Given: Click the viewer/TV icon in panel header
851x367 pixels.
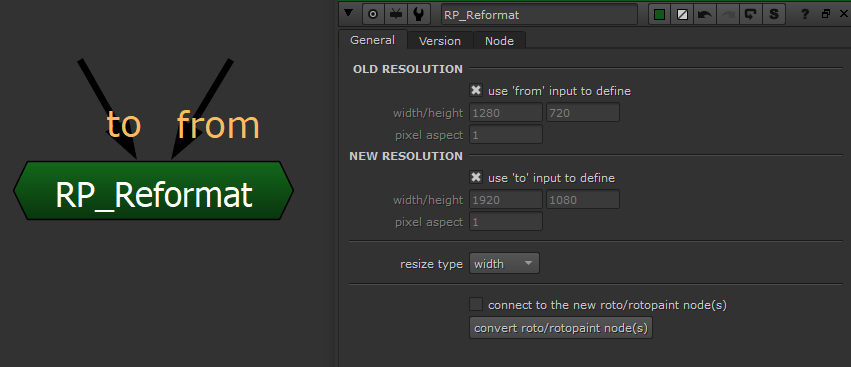Looking at the screenshot, I should point(396,15).
